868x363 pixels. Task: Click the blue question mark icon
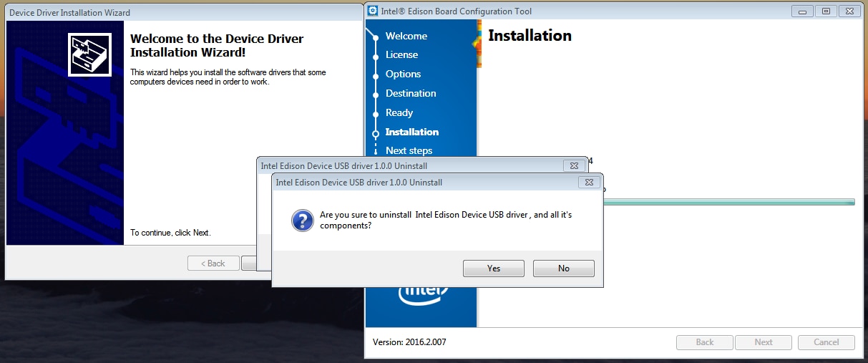pos(302,220)
